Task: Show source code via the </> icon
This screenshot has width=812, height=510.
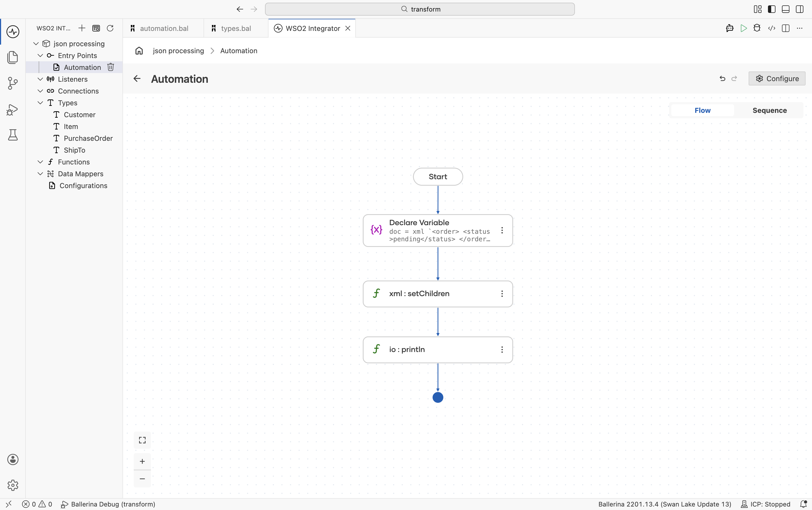Action: click(771, 28)
